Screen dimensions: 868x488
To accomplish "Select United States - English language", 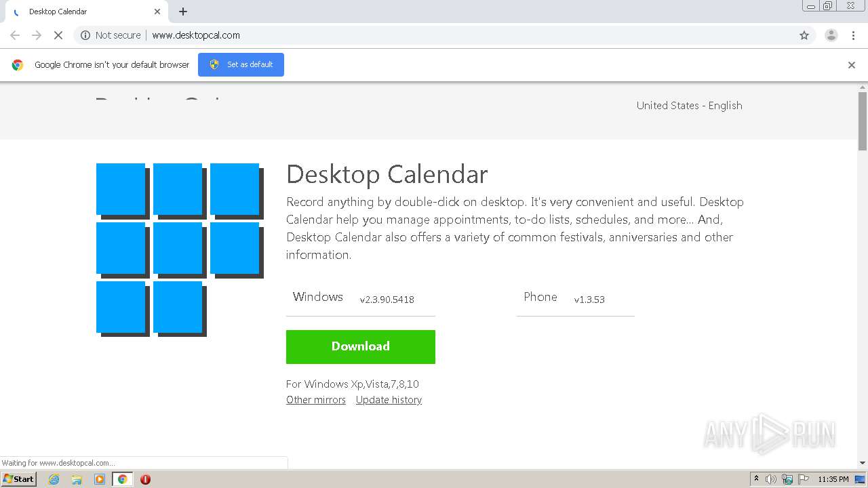I will pyautogui.click(x=689, y=106).
